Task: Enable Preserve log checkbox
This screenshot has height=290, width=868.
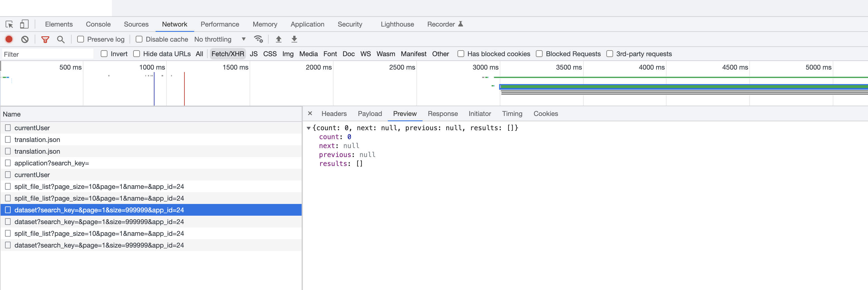Action: 81,39
